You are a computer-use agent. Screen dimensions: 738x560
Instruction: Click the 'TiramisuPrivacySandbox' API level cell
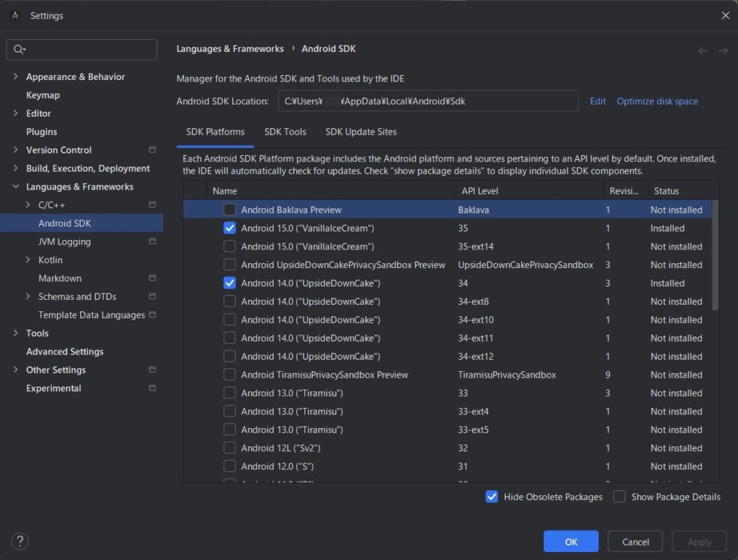click(507, 375)
